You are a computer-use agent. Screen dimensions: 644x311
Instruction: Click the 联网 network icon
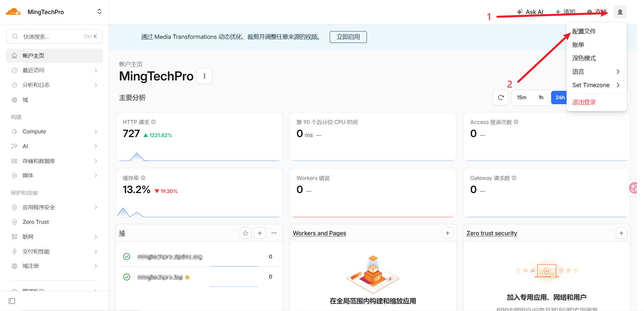[x=14, y=237]
